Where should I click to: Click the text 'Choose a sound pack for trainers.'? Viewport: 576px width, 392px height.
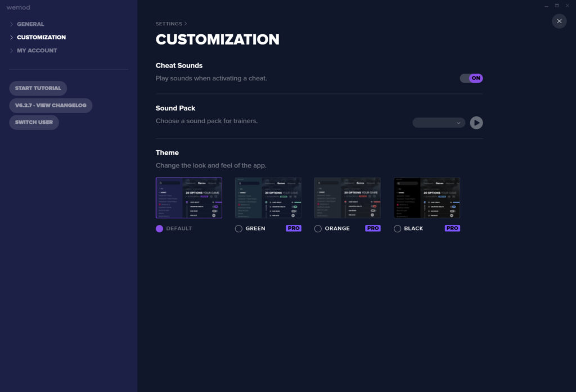point(206,121)
